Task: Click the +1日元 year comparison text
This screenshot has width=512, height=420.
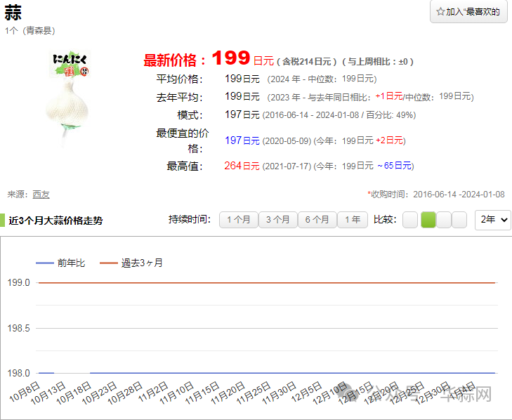Action: (389, 96)
